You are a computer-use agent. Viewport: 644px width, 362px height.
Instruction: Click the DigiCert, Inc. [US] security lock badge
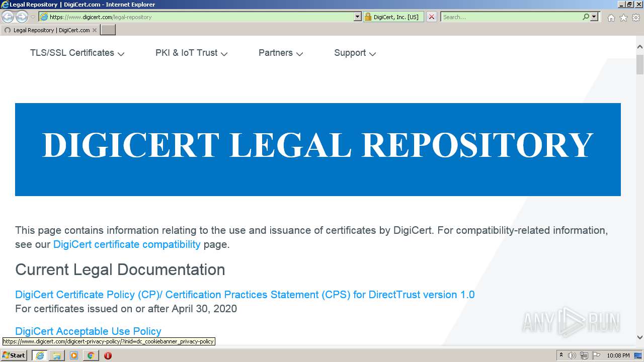[393, 17]
